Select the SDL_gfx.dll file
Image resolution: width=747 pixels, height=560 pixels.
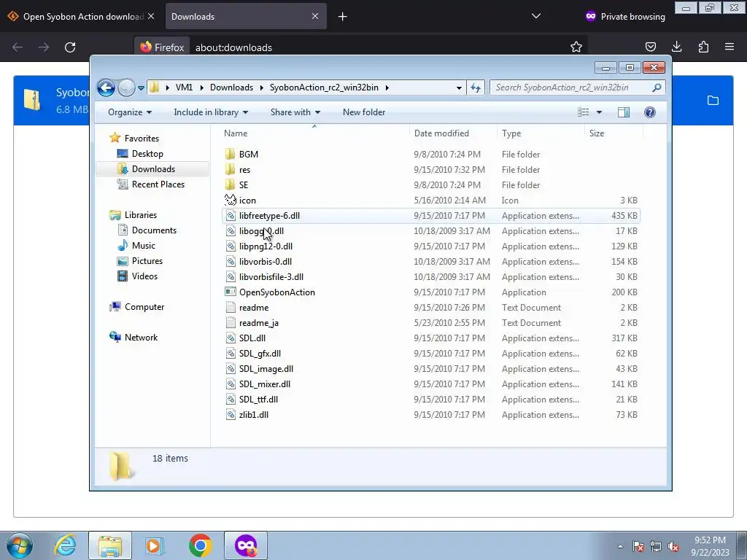tap(260, 354)
